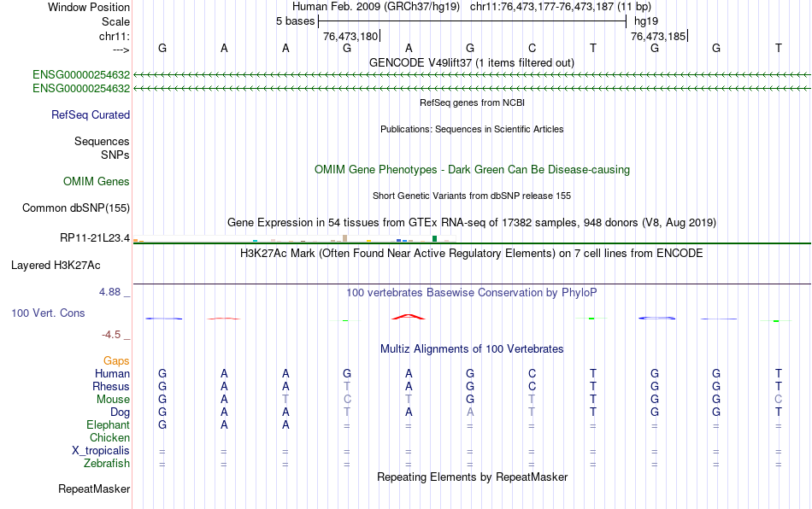Click the Gaps row label
The image size is (812, 509).
coord(116,360)
